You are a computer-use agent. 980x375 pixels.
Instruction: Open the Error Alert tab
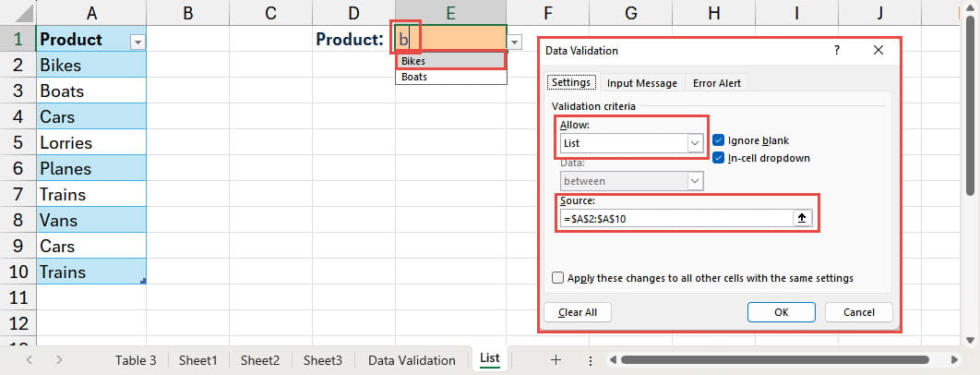click(716, 83)
